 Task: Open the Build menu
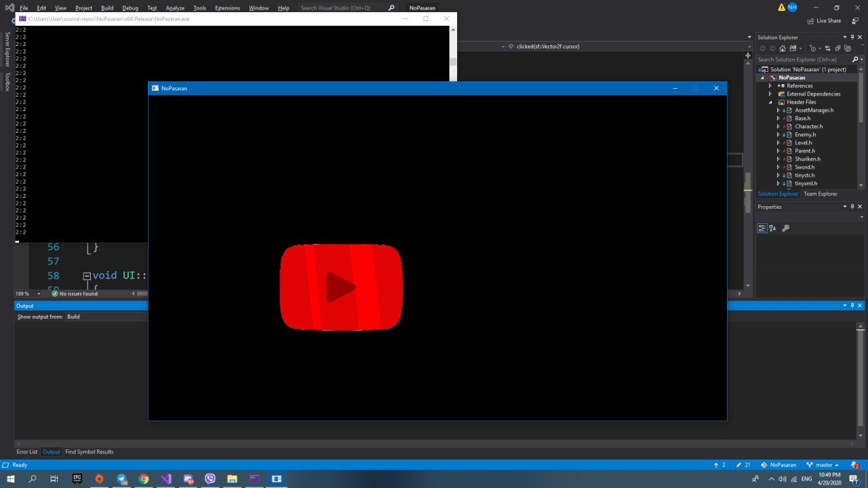(107, 8)
